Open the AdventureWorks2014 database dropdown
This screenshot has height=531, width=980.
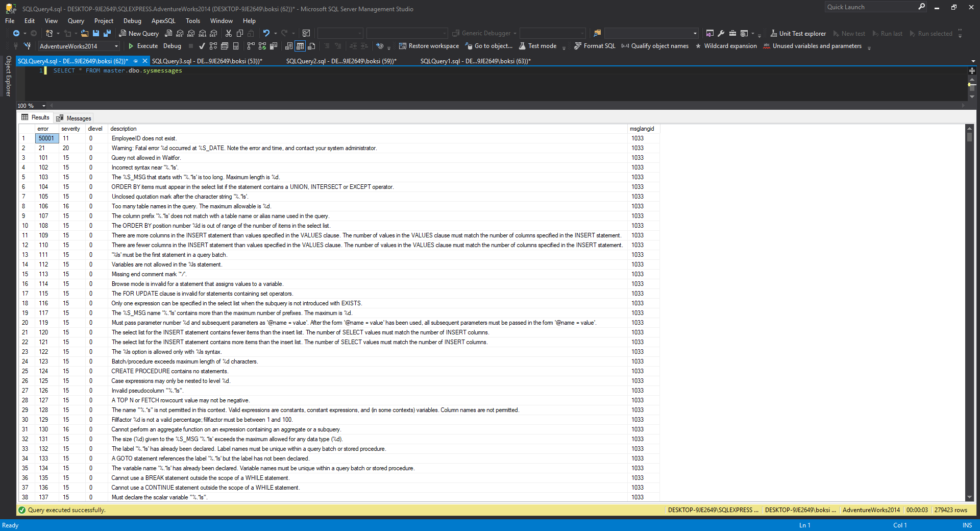coord(116,46)
